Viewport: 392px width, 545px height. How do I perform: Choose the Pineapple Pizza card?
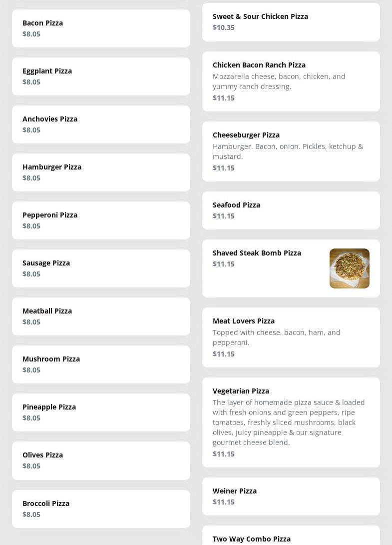(101, 412)
